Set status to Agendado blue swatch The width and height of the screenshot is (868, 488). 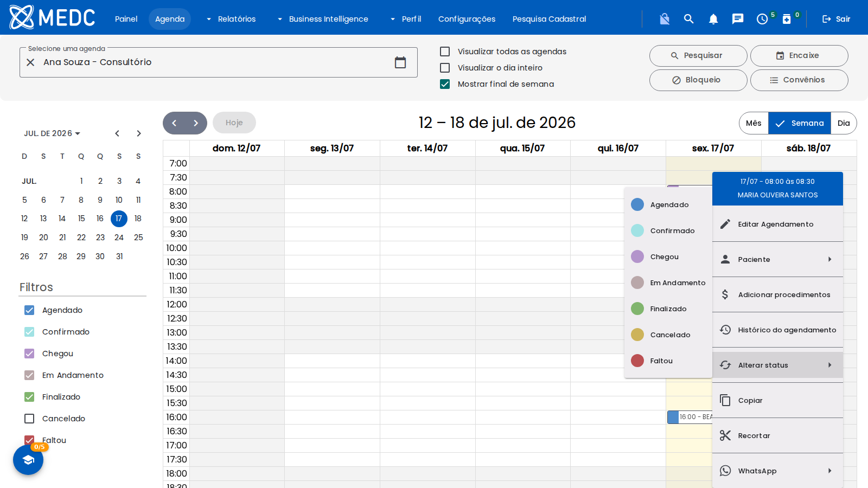(637, 204)
